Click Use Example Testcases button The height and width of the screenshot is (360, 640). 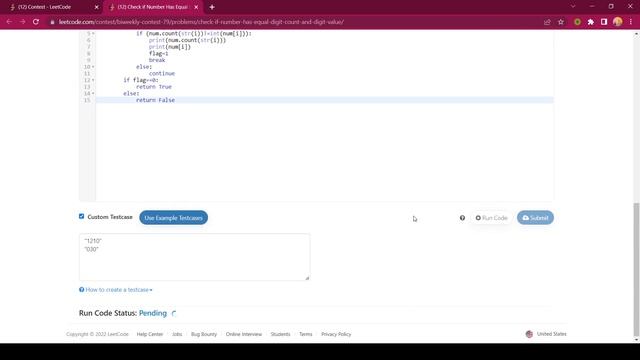(173, 218)
